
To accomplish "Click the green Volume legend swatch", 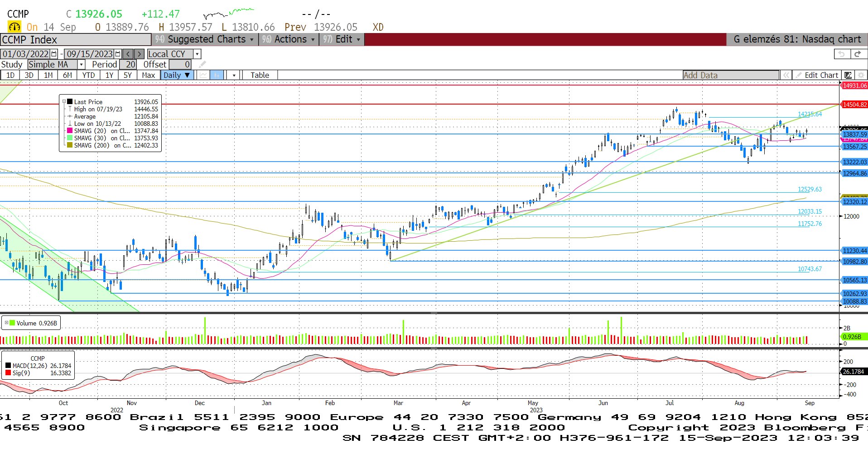I will (12, 323).
